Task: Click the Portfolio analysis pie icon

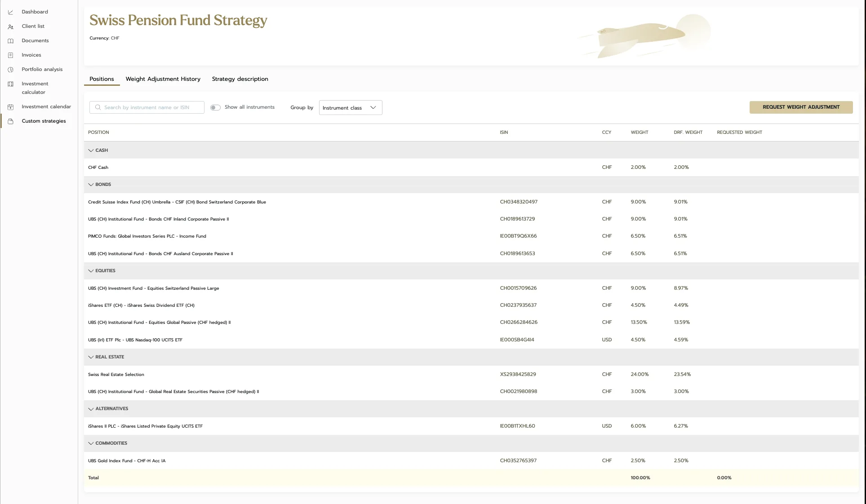Action: [x=11, y=70]
